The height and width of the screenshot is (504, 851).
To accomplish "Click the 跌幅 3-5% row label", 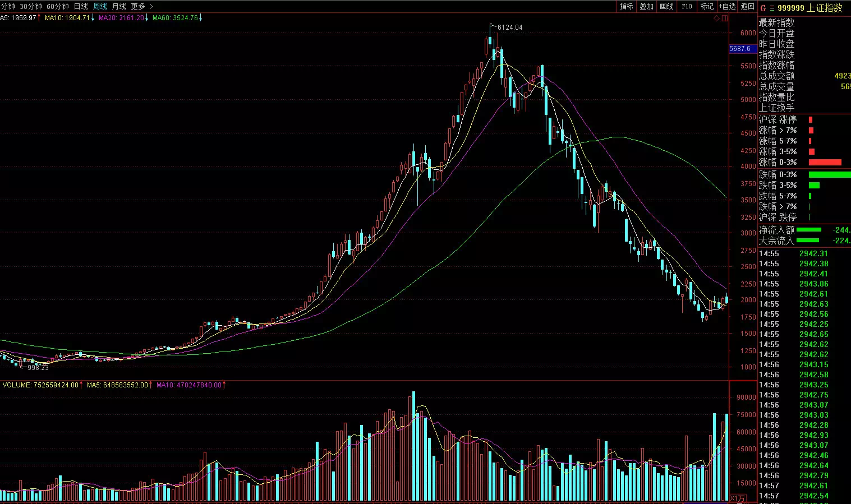I will [778, 185].
